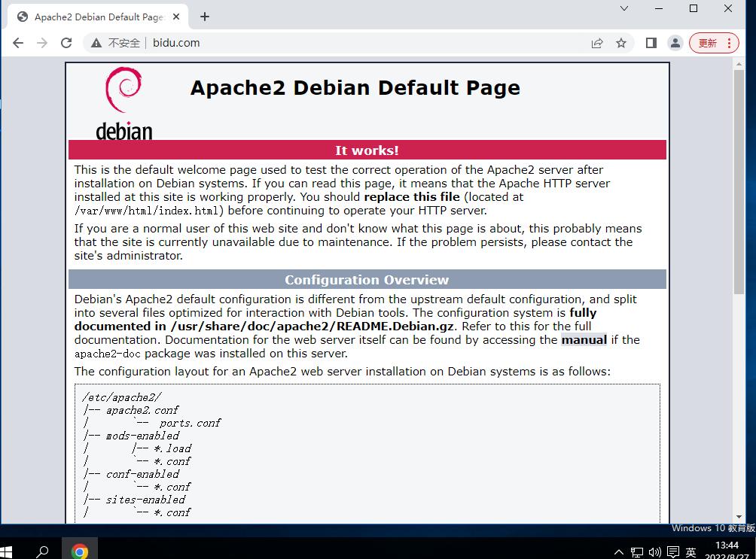Click the 'Configuration Overview' heading

[367, 280]
